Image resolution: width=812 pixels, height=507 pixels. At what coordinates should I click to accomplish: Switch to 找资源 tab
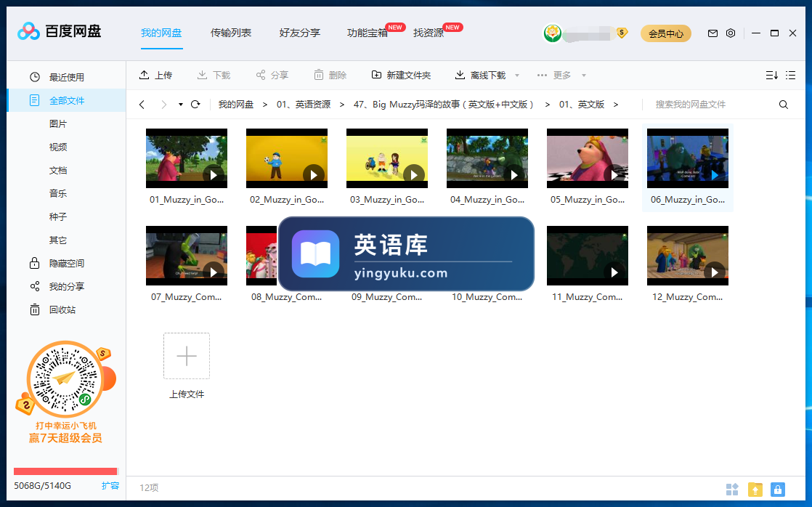click(x=429, y=33)
